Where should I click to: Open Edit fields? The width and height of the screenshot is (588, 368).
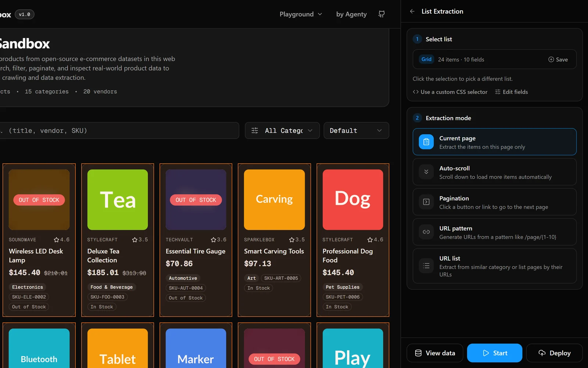pyautogui.click(x=511, y=92)
